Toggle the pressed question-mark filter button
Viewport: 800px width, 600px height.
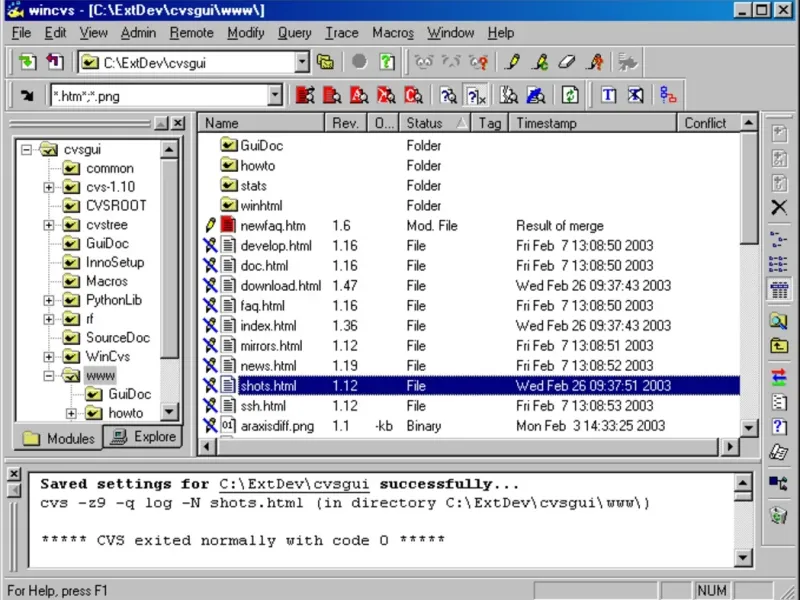click(476, 96)
